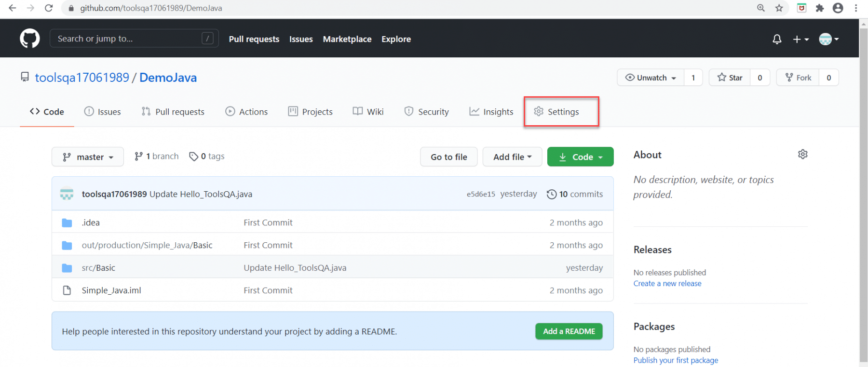This screenshot has height=367, width=868.
Task: Open the .idea folder icon
Action: pyautogui.click(x=67, y=223)
